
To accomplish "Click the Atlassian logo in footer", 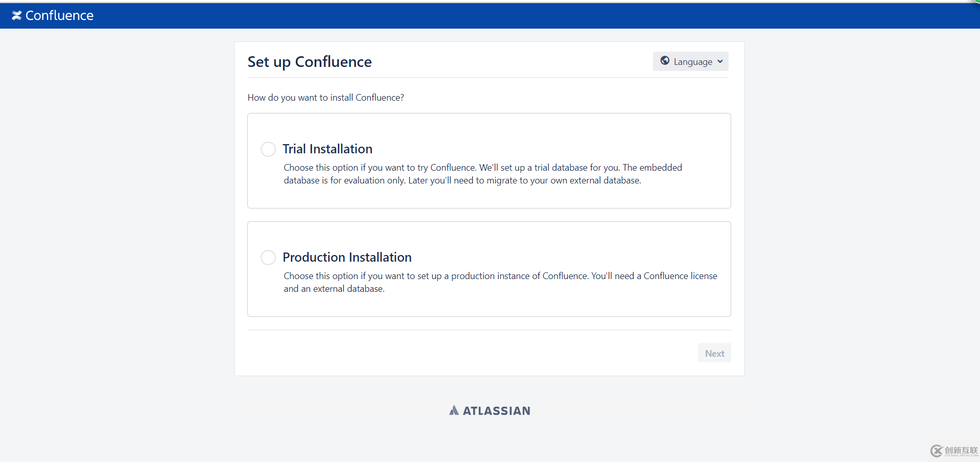I will 489,410.
